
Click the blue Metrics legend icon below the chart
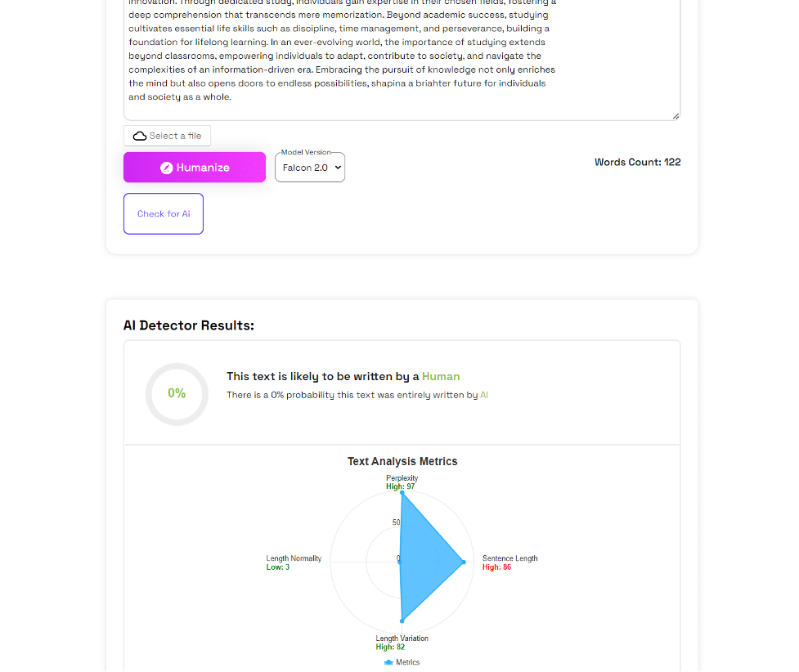pos(388,662)
